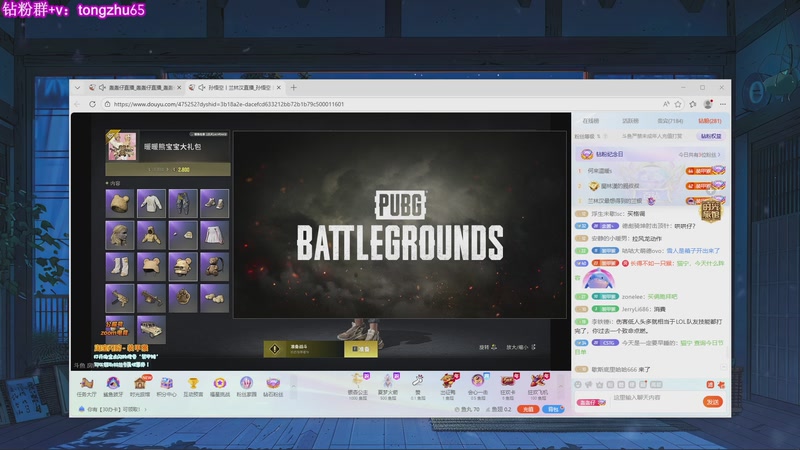Open the emoji picker in chat toolbar
The image size is (800, 450).
578,385
